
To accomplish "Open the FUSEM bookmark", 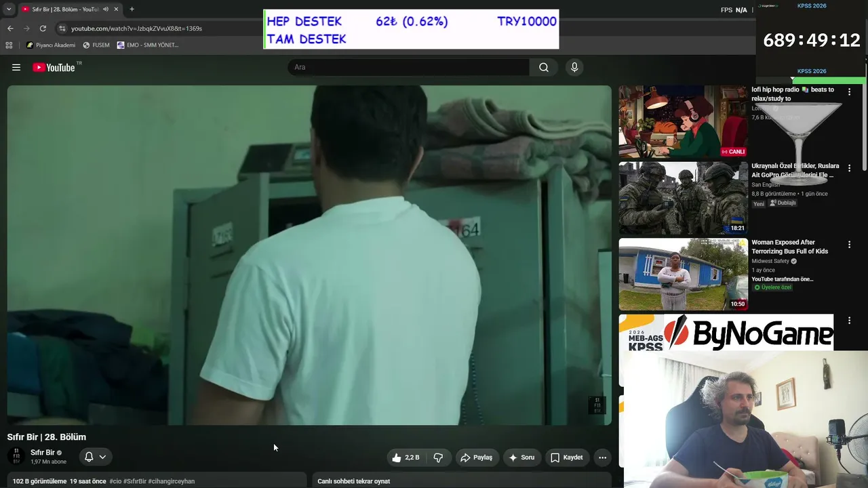I will pos(96,45).
